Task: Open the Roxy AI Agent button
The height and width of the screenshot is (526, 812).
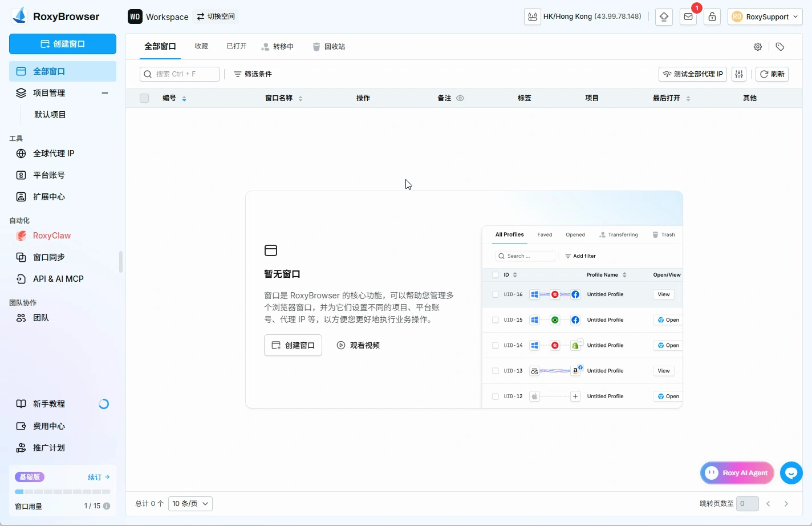Action: (x=737, y=473)
